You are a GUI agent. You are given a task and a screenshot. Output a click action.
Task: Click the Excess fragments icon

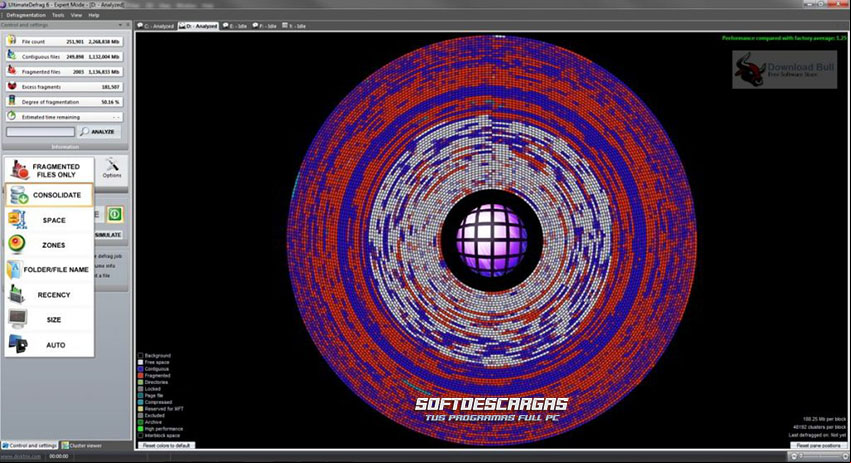pyautogui.click(x=11, y=86)
